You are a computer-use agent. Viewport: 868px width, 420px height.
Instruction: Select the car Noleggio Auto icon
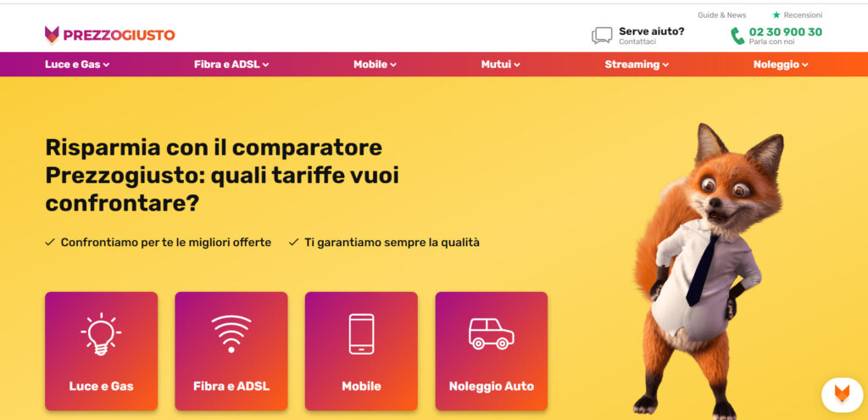tap(492, 333)
